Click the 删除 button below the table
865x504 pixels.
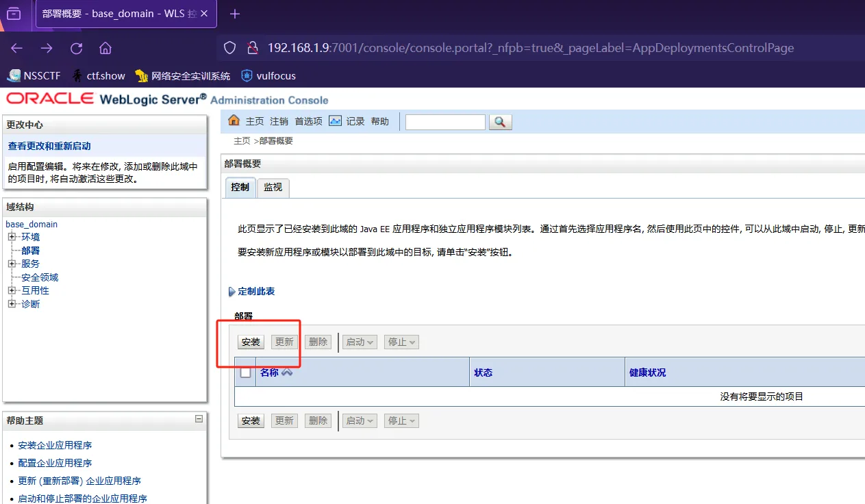[318, 420]
